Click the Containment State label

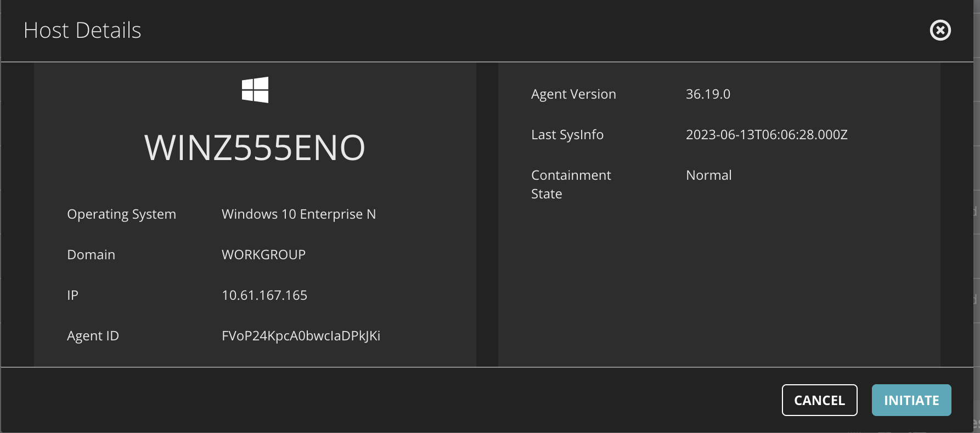tap(571, 184)
